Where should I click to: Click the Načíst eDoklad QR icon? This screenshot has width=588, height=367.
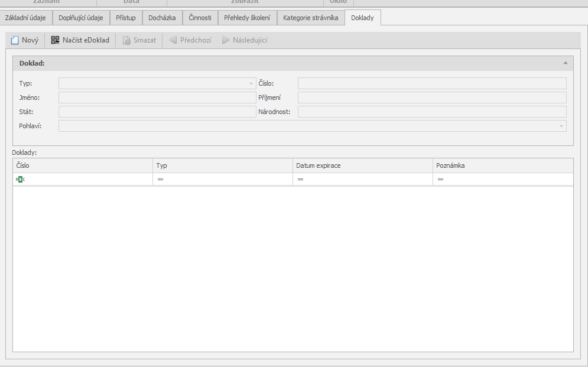(x=56, y=41)
